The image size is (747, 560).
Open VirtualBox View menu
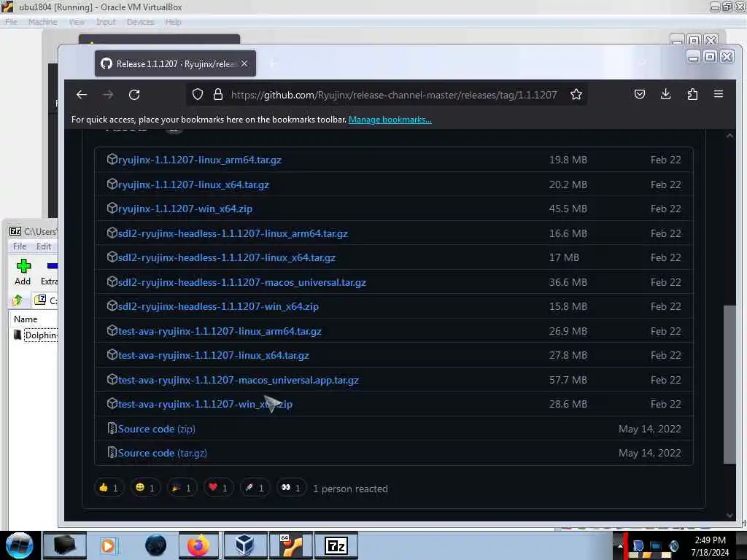pyautogui.click(x=76, y=22)
